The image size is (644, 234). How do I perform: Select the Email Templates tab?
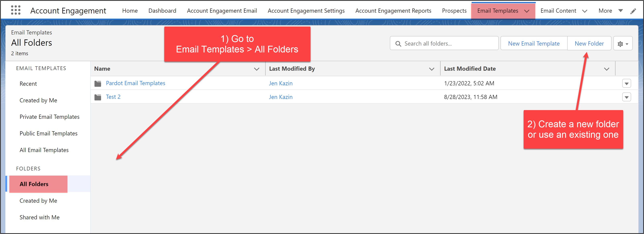point(497,11)
